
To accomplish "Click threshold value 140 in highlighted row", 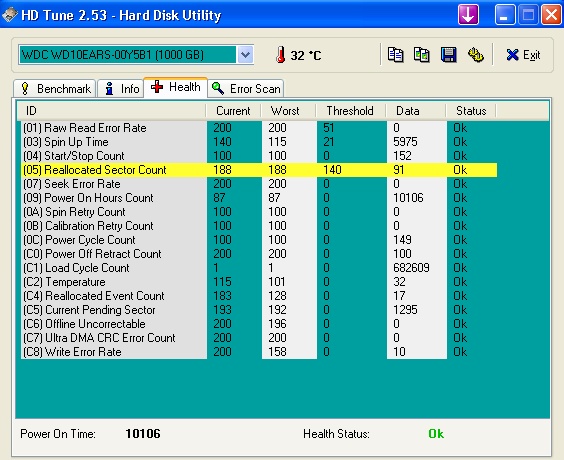I will tap(332, 170).
